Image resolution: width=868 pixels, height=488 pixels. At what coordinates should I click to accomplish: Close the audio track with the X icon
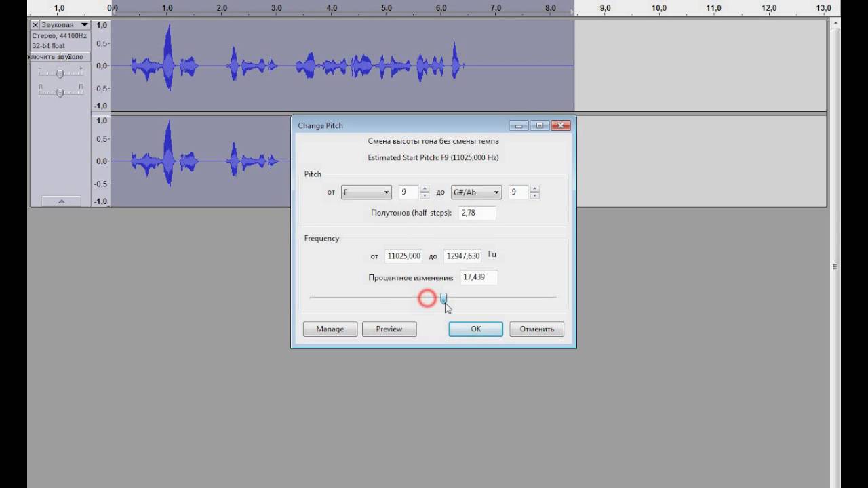(x=35, y=25)
